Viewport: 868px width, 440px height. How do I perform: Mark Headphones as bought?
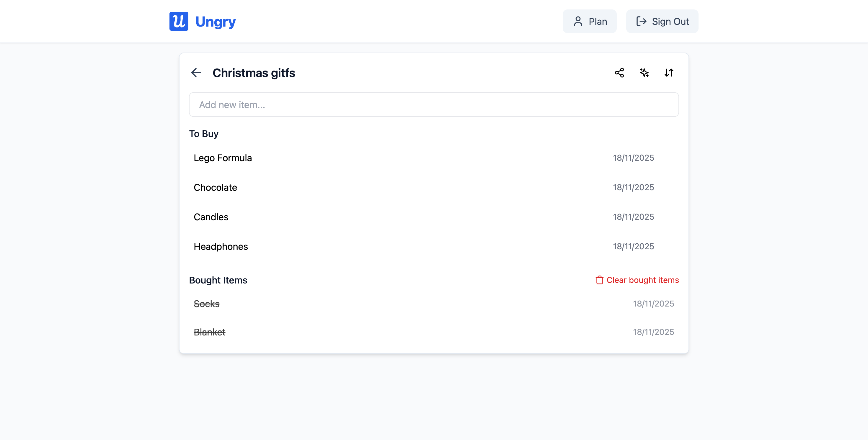[221, 246]
